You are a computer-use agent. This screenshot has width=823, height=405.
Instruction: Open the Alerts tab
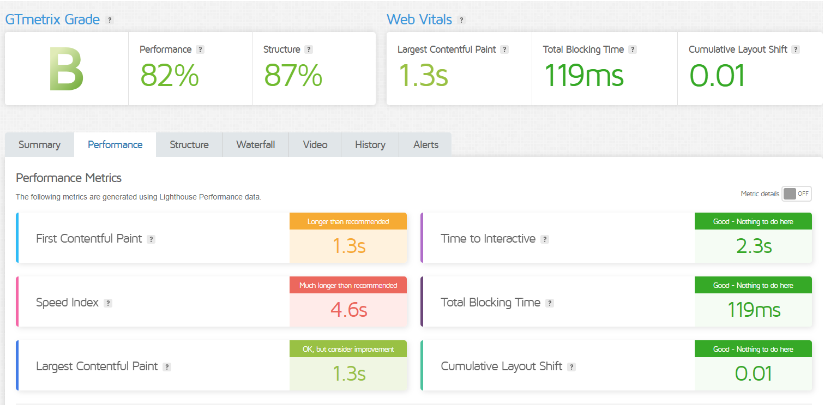coord(426,145)
